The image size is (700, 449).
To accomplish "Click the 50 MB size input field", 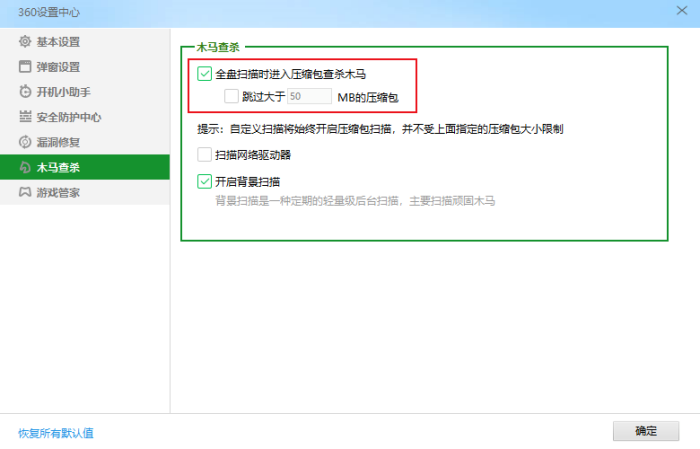I will [x=309, y=96].
